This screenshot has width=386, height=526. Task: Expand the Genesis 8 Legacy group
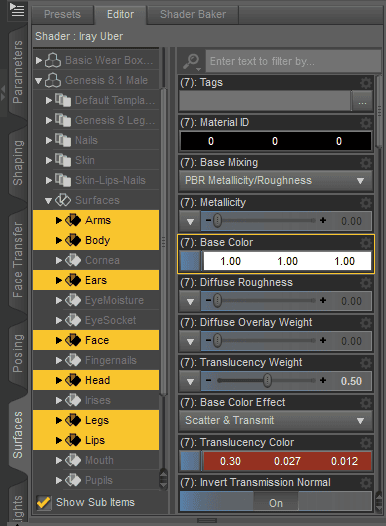[x=49, y=120]
